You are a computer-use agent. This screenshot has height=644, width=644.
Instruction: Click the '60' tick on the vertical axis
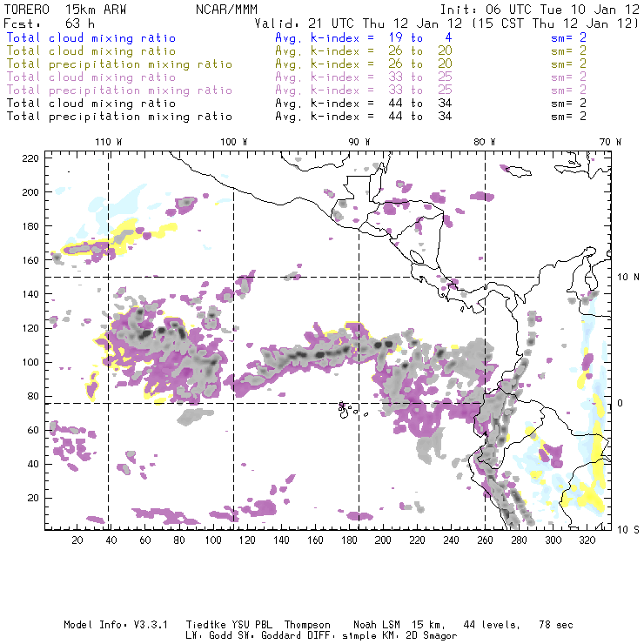[x=34, y=430]
